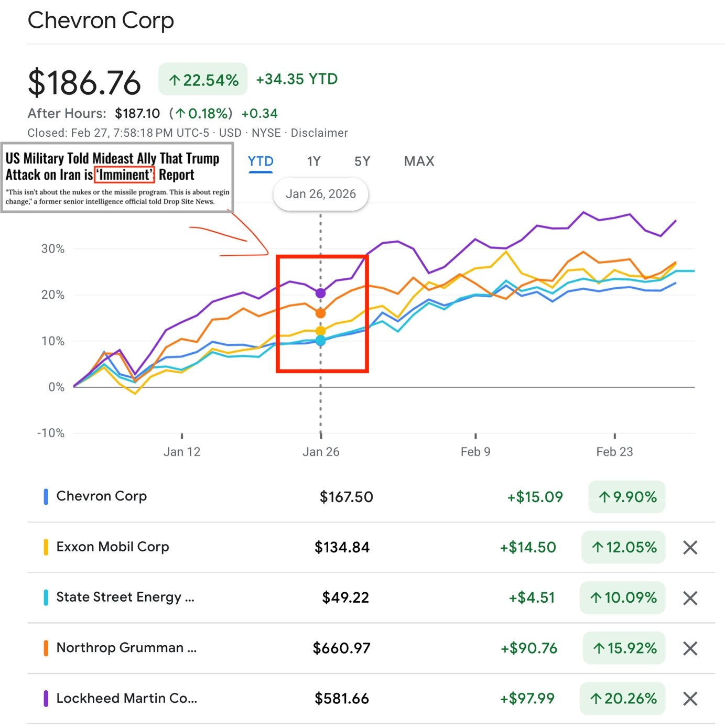The height and width of the screenshot is (728, 725).
Task: Click the orange Northrop Grumman chart marker
Action: (x=320, y=313)
